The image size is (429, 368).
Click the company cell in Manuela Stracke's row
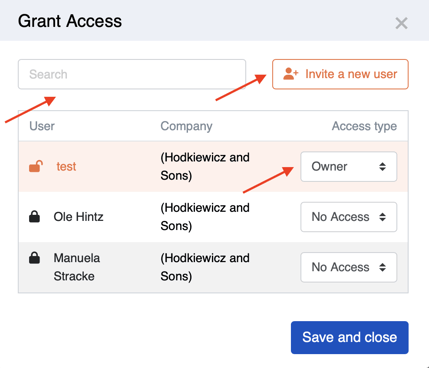(205, 267)
